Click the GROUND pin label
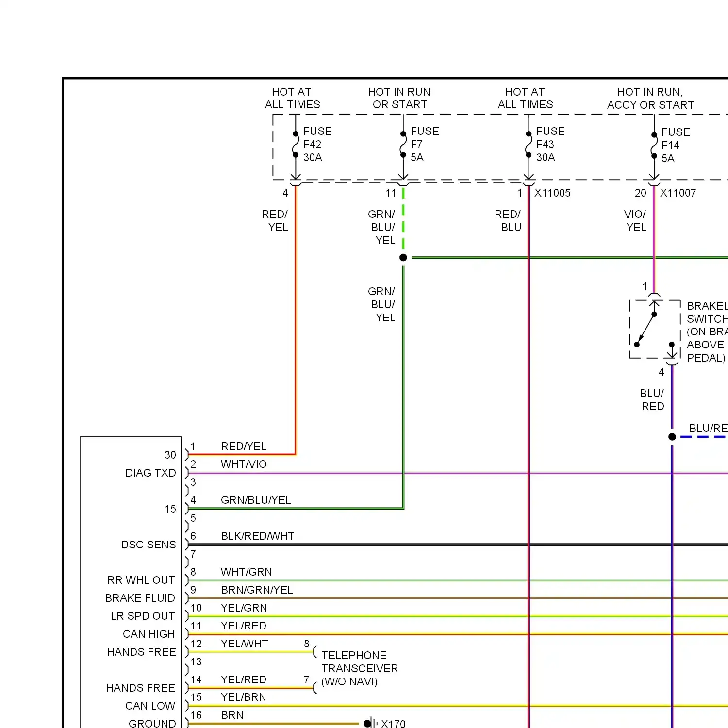Image resolution: width=728 pixels, height=728 pixels. coord(152,723)
